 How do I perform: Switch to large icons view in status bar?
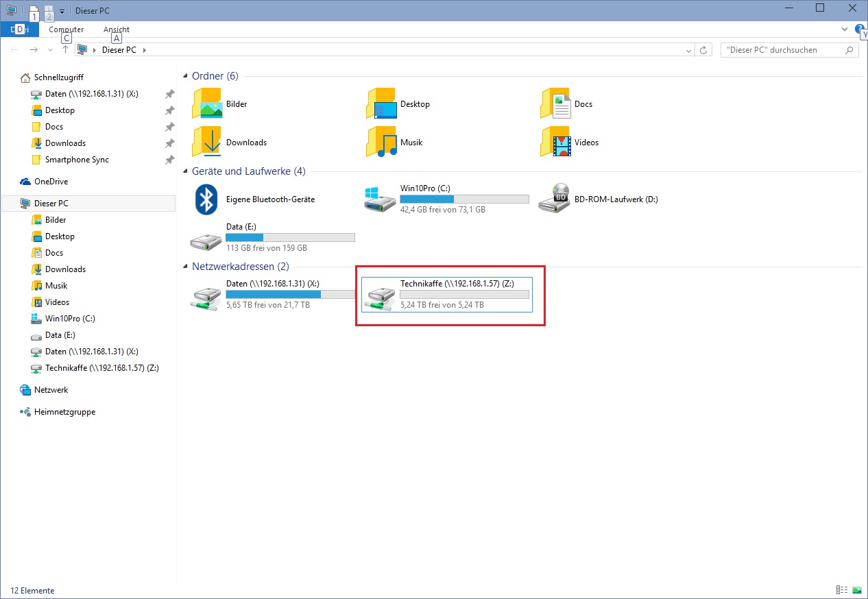(856, 590)
